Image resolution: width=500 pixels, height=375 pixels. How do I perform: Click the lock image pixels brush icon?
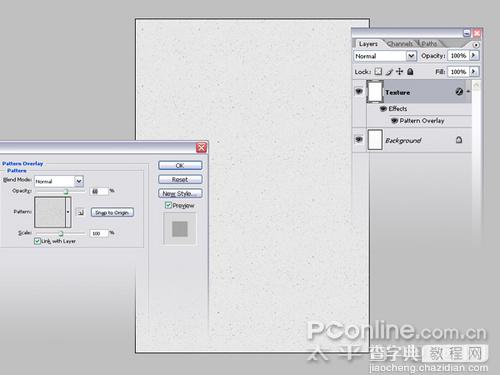pos(389,72)
